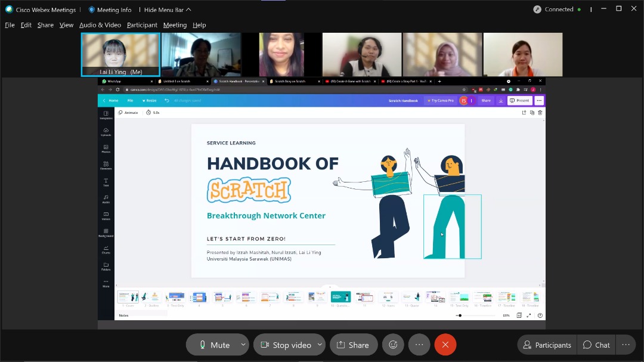Click Share in Webex control bar

[353, 345]
